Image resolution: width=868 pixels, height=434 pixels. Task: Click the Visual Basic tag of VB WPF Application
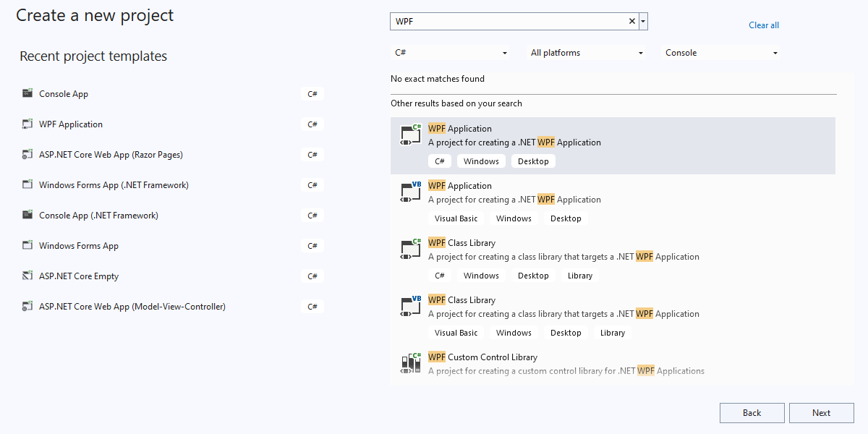click(x=456, y=218)
